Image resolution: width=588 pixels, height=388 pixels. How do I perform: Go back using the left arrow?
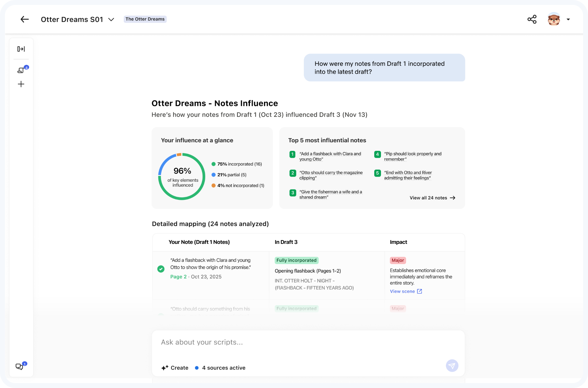point(24,19)
